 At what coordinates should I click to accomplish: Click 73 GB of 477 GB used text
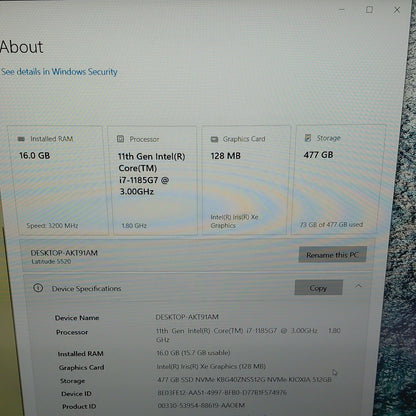click(x=331, y=225)
